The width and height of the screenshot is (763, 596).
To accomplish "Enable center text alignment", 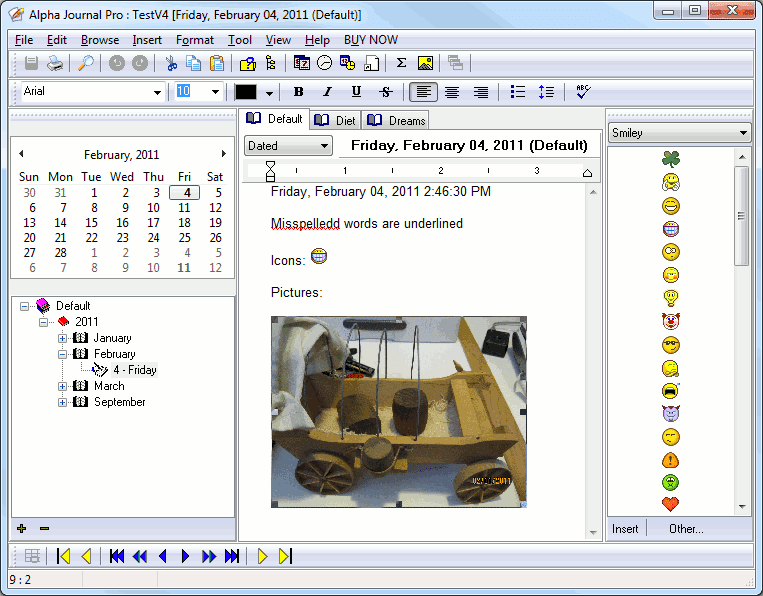I will (452, 92).
